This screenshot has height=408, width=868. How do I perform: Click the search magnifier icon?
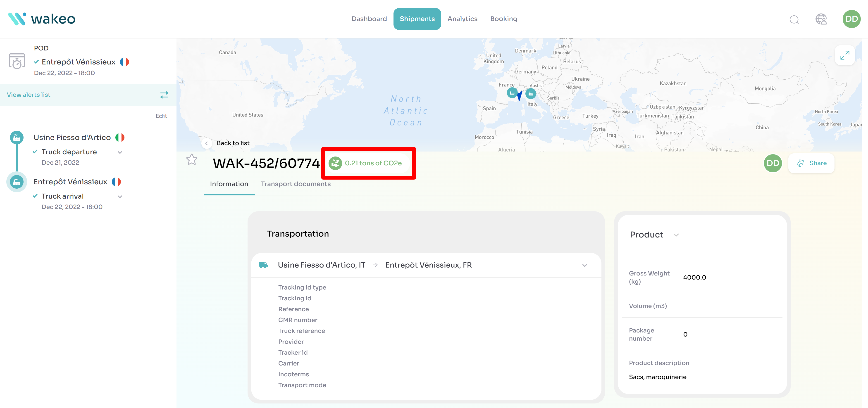click(x=794, y=19)
